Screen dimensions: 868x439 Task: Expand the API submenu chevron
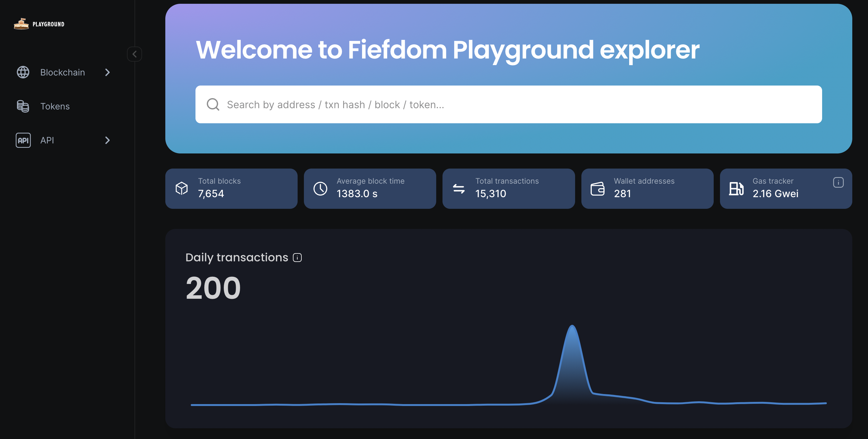click(107, 140)
